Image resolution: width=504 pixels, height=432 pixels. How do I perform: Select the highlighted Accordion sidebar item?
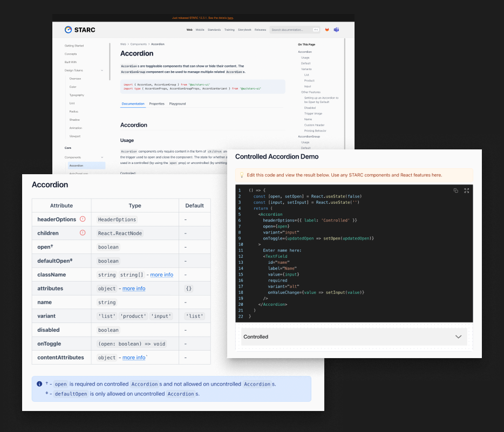[x=86, y=166]
